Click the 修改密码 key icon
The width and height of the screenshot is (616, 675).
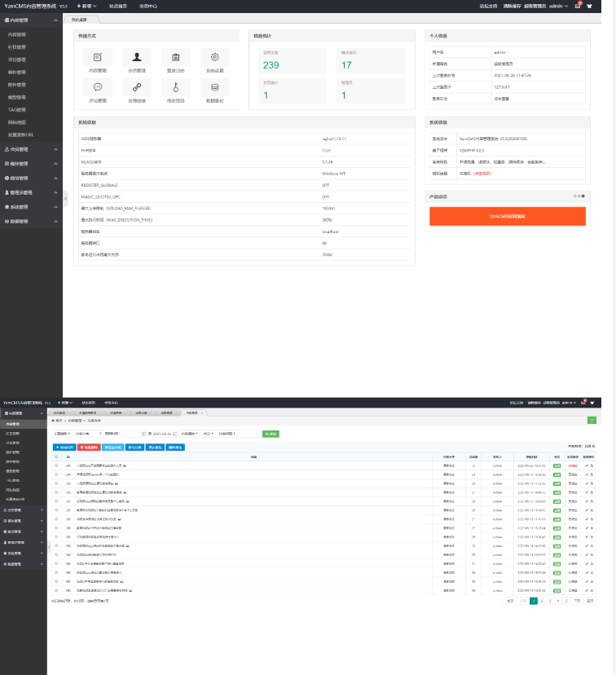(x=176, y=87)
